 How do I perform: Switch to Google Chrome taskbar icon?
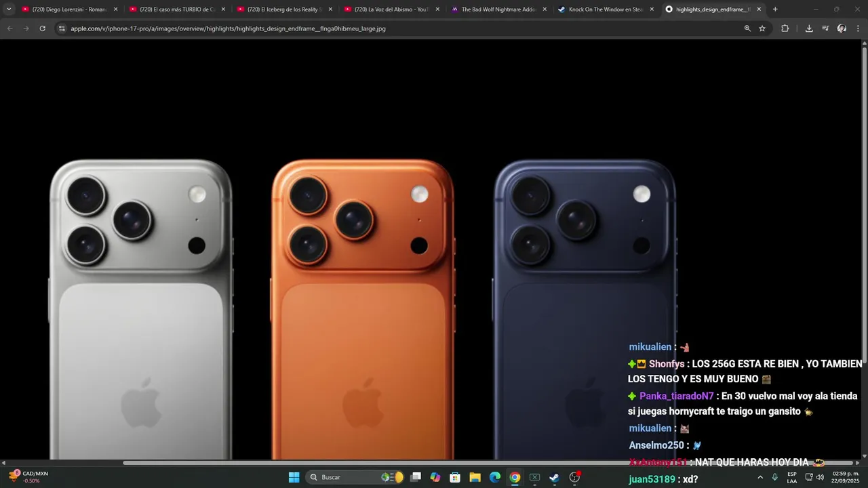pos(515,477)
